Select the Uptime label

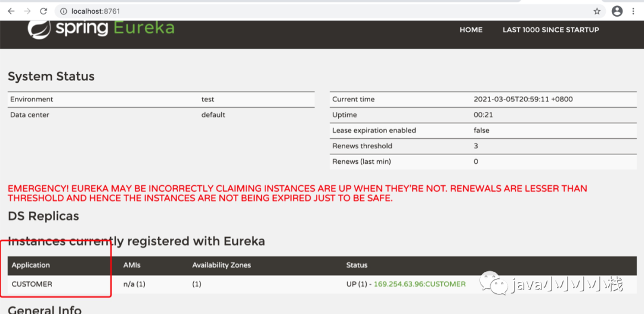point(345,115)
